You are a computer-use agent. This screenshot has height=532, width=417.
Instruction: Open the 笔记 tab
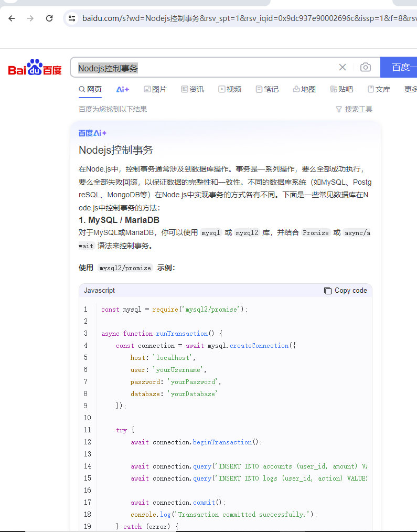[267, 89]
